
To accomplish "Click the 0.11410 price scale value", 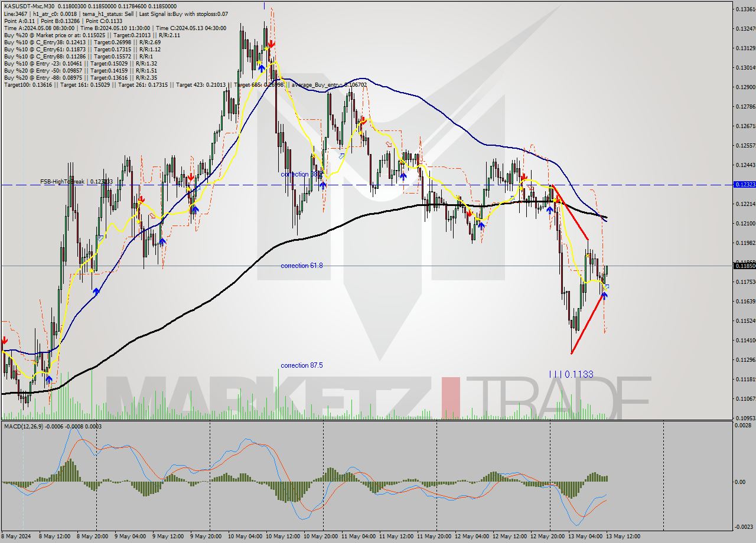I will pos(744,341).
